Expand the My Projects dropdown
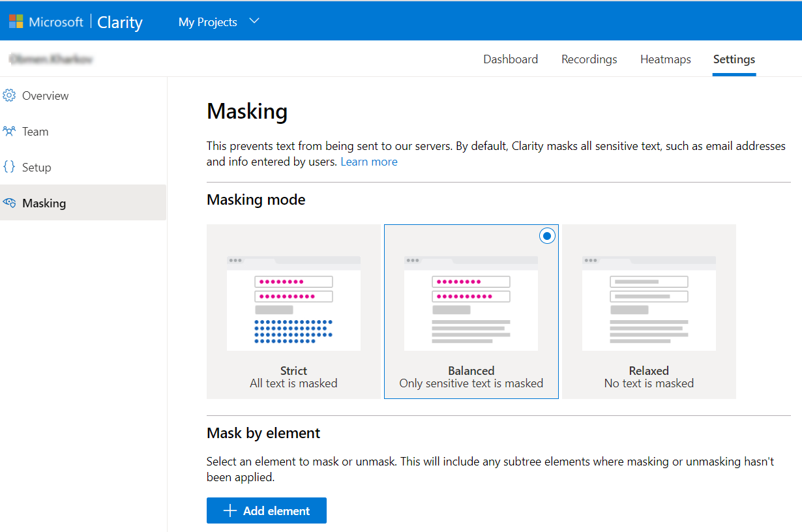The width and height of the screenshot is (802, 532). (x=219, y=22)
